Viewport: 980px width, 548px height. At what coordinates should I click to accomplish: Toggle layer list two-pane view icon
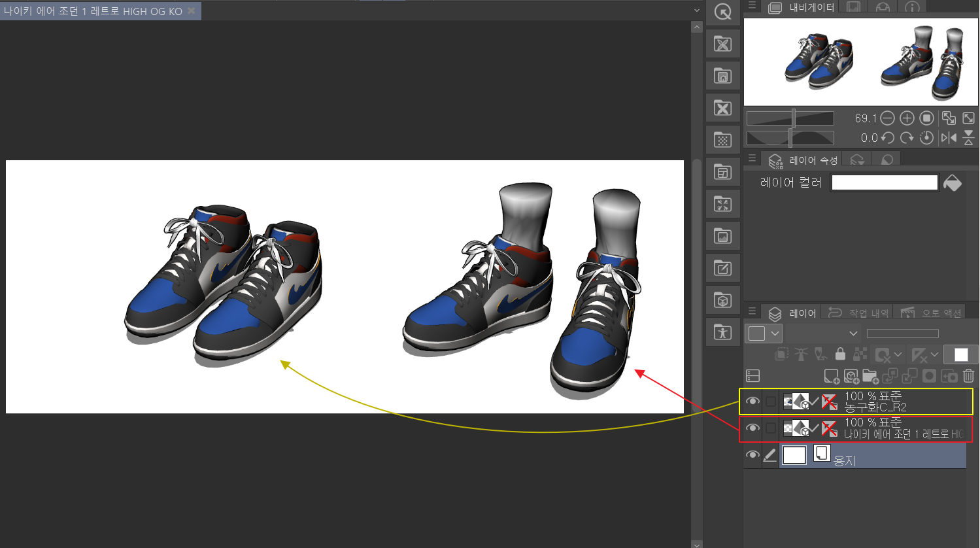(x=753, y=376)
